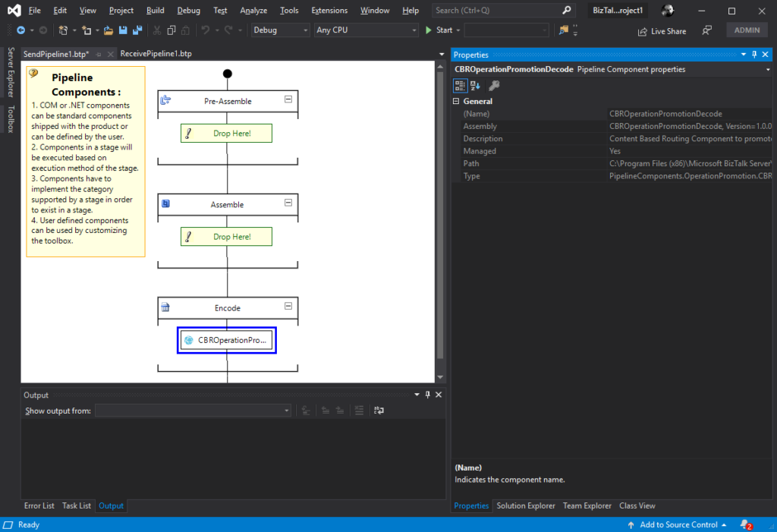This screenshot has height=532, width=777.
Task: Open the Build menu
Action: [x=155, y=11]
